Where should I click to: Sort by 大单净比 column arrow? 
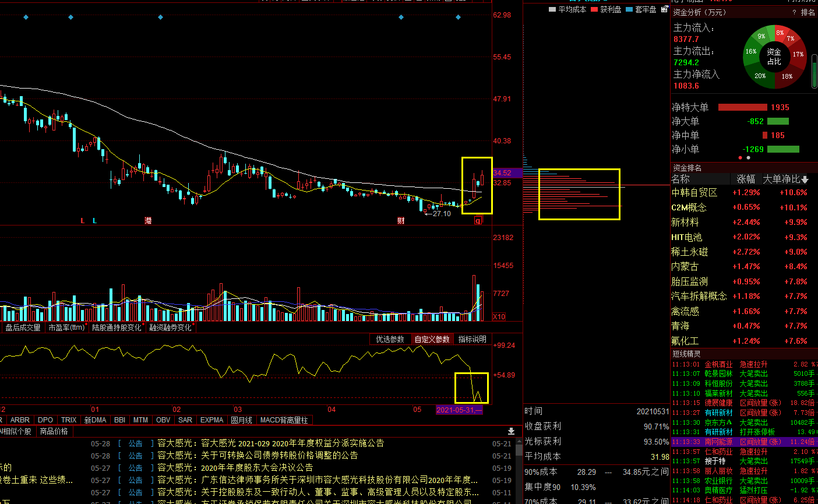coord(805,179)
